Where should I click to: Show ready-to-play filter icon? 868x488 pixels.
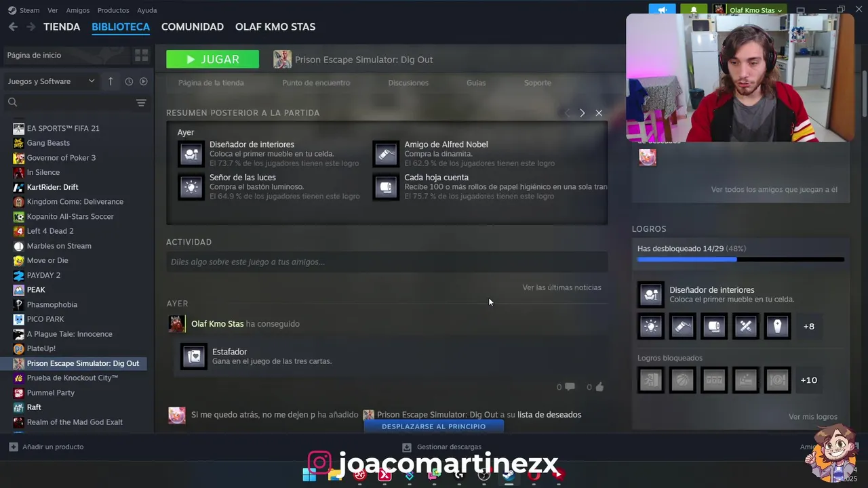tap(143, 81)
